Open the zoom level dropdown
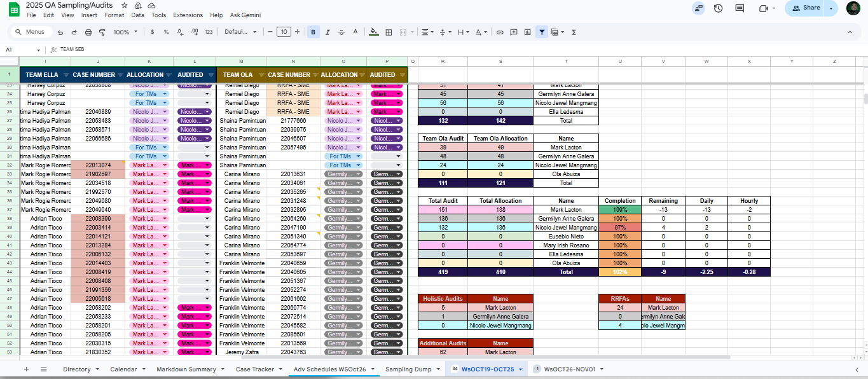The height and width of the screenshot is (379, 868). click(125, 32)
